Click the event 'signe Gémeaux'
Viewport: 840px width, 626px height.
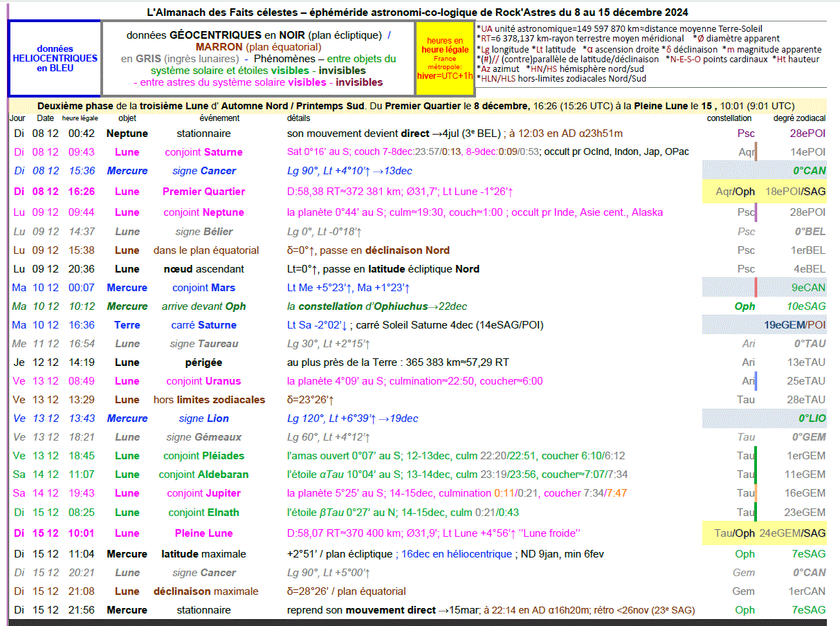[x=203, y=437]
